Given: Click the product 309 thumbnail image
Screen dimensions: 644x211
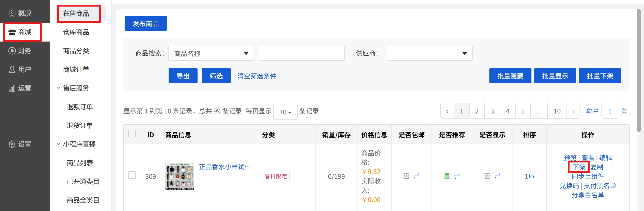Looking at the screenshot, I should coord(179,176).
